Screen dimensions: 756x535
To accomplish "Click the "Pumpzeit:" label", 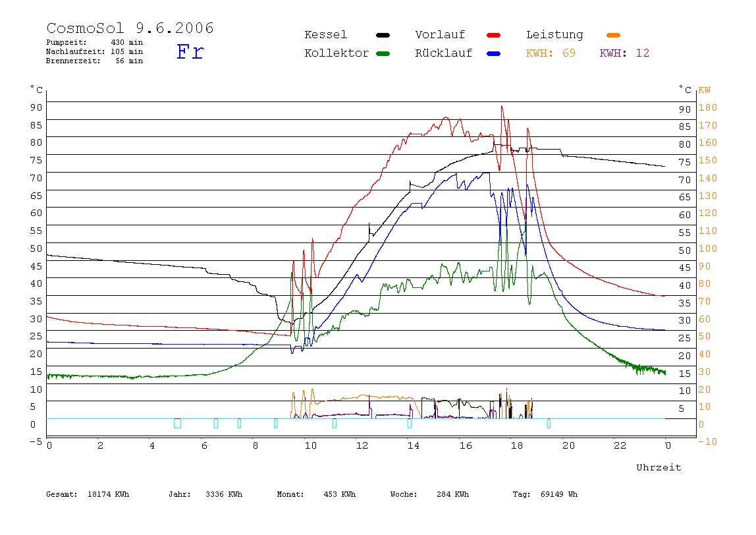I will coord(67,42).
